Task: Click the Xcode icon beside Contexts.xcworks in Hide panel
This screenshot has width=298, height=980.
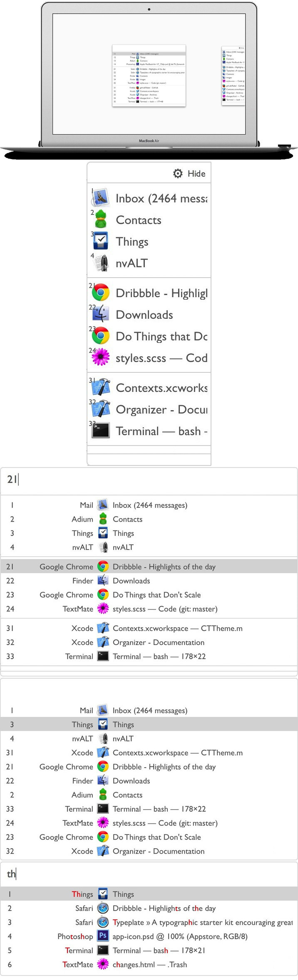Action: [x=100, y=388]
